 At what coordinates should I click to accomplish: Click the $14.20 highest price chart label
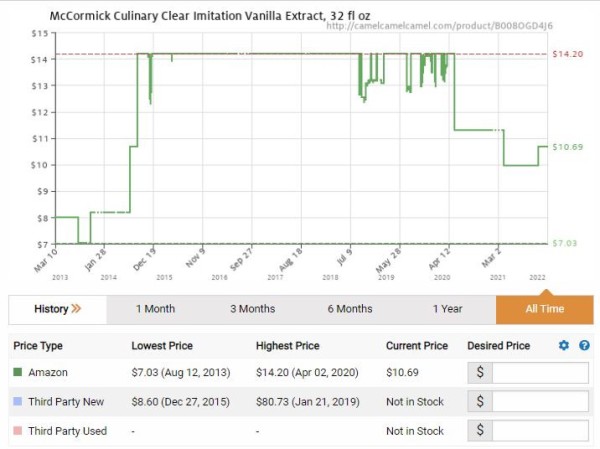(567, 54)
